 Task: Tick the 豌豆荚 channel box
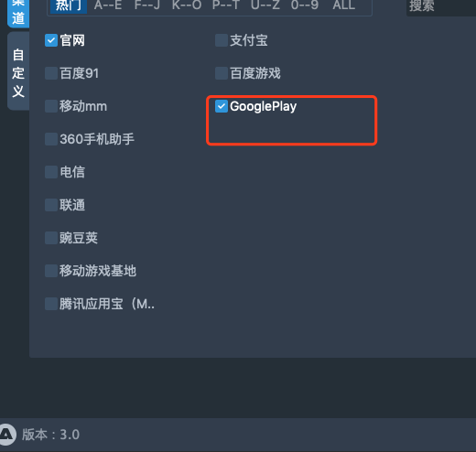(x=51, y=238)
